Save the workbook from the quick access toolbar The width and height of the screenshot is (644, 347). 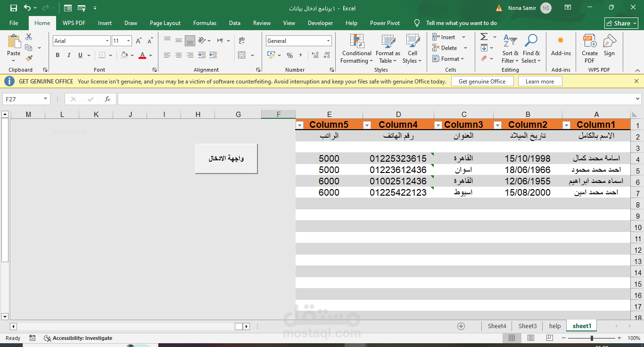coord(14,8)
